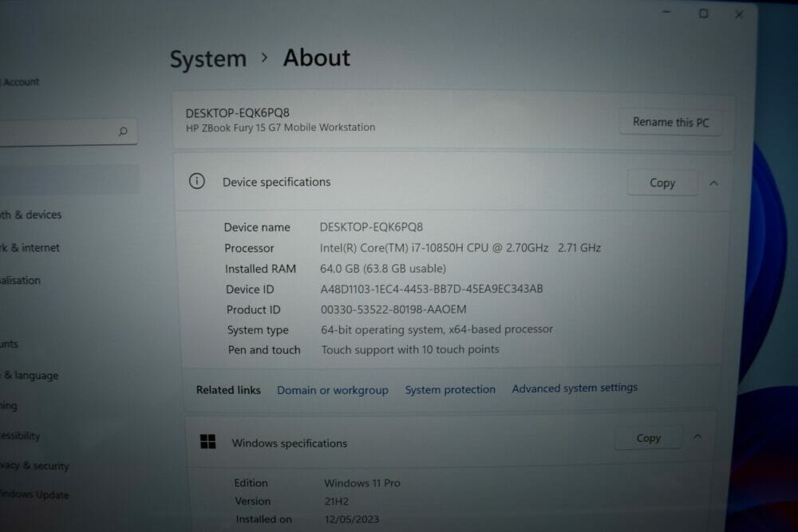Open Time & language sidebar item

[30, 376]
